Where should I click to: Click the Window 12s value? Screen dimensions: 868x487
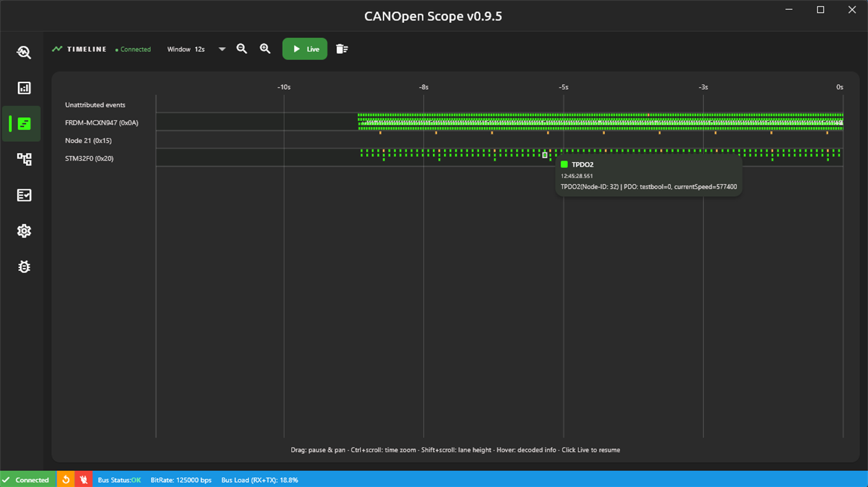(200, 49)
